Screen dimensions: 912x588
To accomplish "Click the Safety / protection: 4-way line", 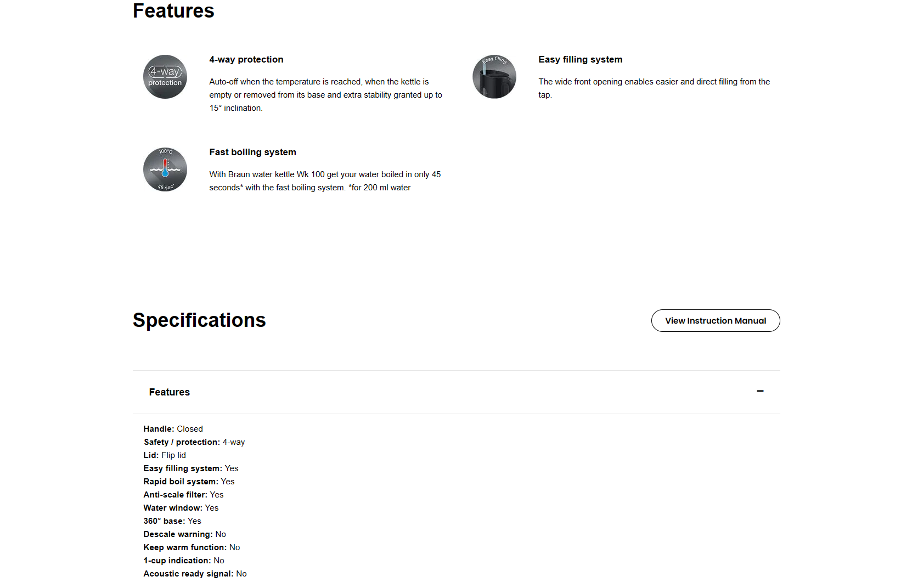I will click(x=194, y=442).
